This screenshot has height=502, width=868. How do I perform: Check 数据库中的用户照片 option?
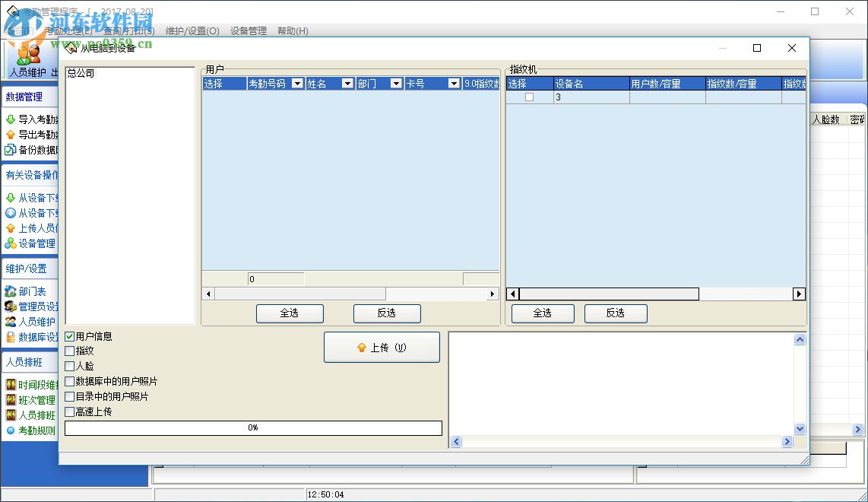tap(70, 381)
